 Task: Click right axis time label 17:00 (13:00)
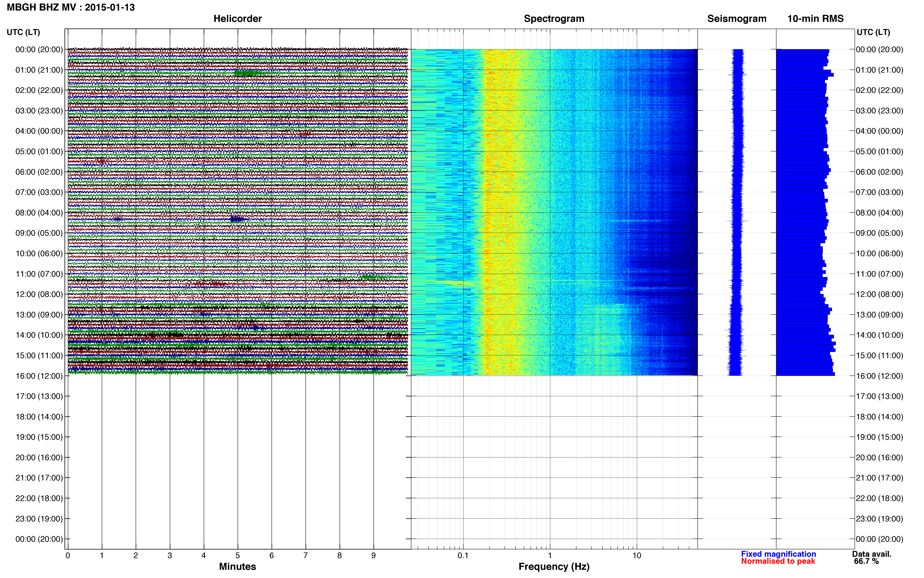tap(879, 396)
